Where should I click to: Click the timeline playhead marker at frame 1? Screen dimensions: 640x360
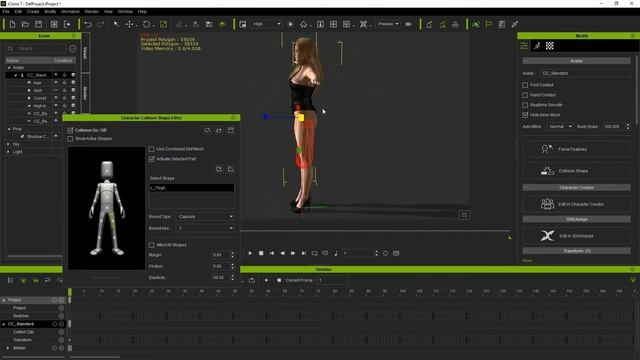point(70,293)
